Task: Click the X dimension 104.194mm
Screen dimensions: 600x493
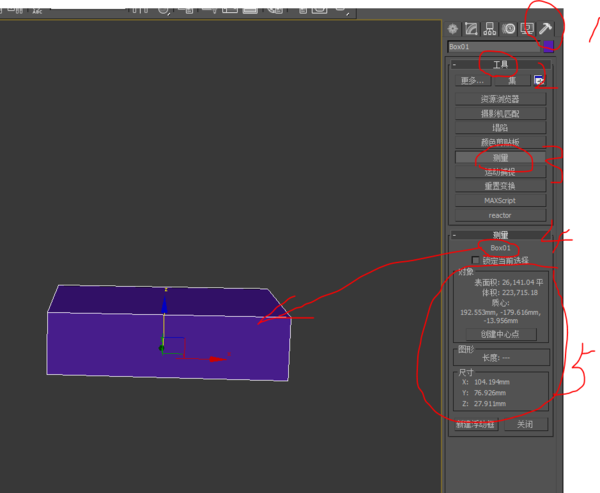Action: pos(492,382)
